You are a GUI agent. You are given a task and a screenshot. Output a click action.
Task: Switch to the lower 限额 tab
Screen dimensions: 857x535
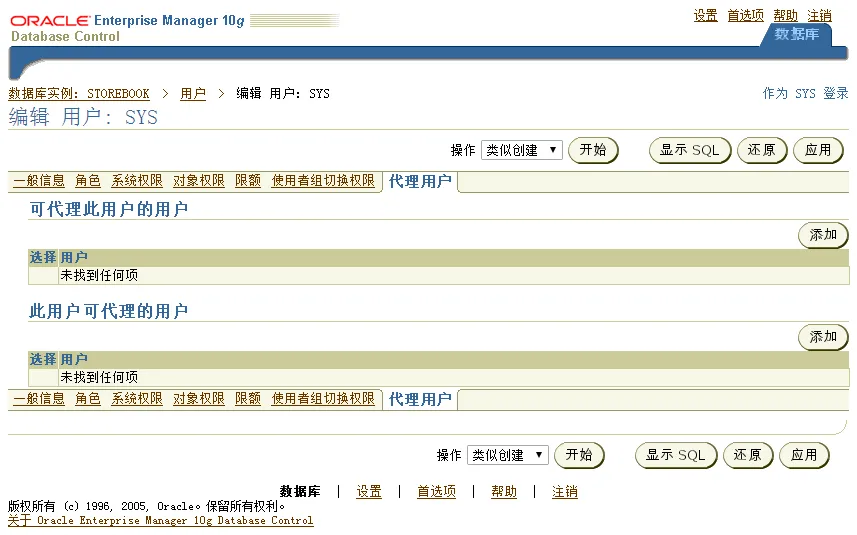click(x=248, y=398)
